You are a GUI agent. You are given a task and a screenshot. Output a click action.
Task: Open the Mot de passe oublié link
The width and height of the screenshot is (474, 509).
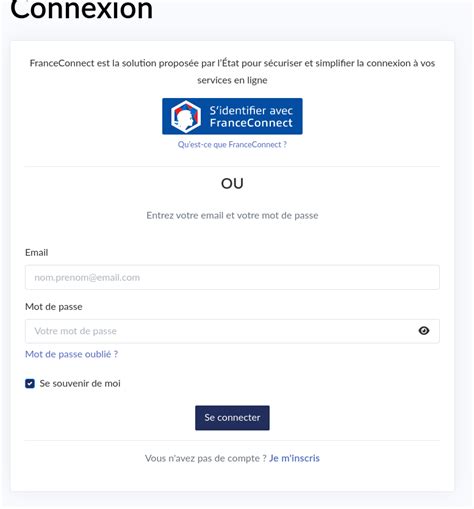point(72,354)
